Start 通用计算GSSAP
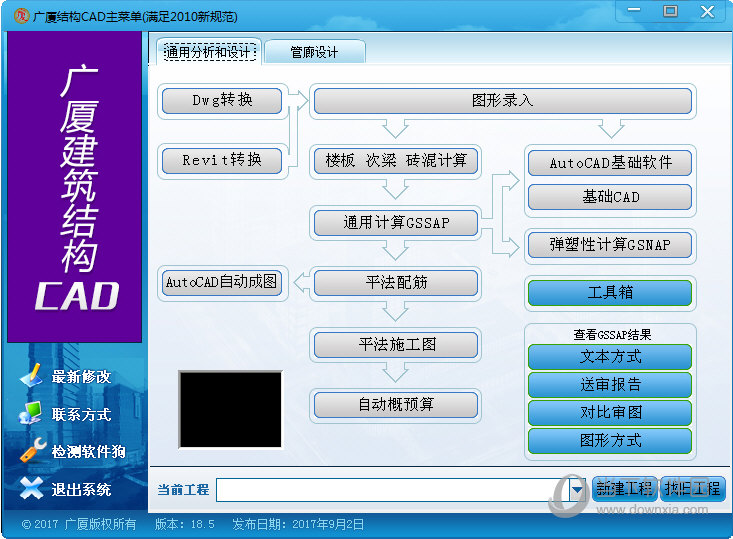The image size is (733, 539). pos(396,223)
